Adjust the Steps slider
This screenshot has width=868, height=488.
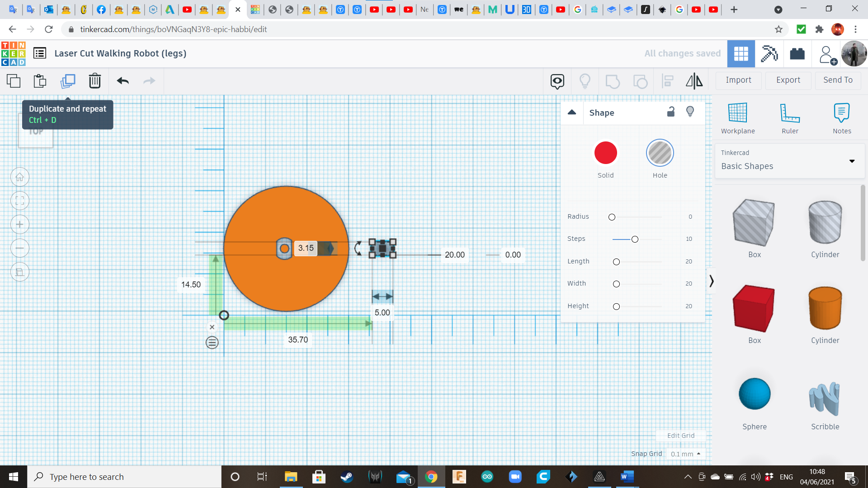click(x=635, y=239)
